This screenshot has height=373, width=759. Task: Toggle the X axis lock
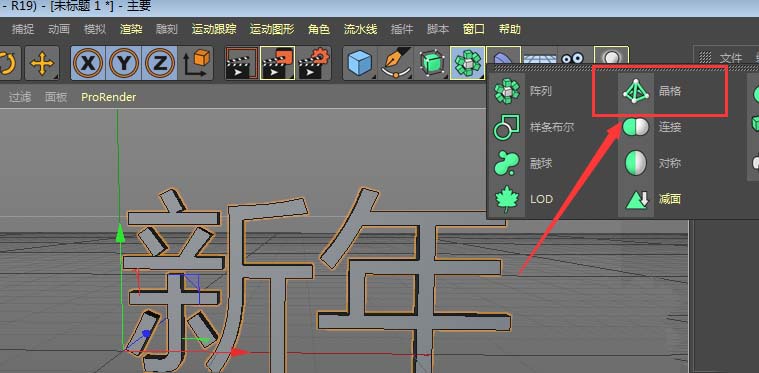point(88,63)
